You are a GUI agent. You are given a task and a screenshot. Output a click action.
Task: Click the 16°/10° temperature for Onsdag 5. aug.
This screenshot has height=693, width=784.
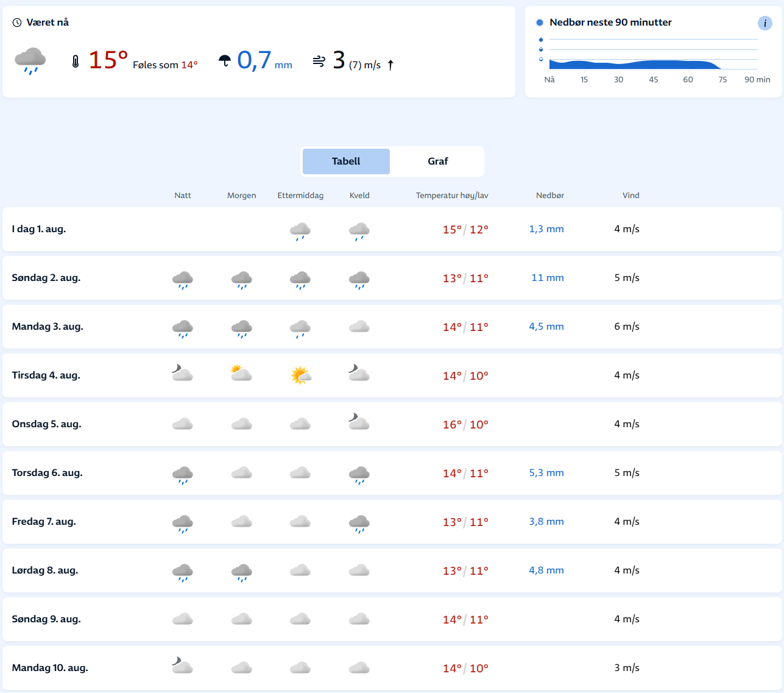tap(465, 425)
